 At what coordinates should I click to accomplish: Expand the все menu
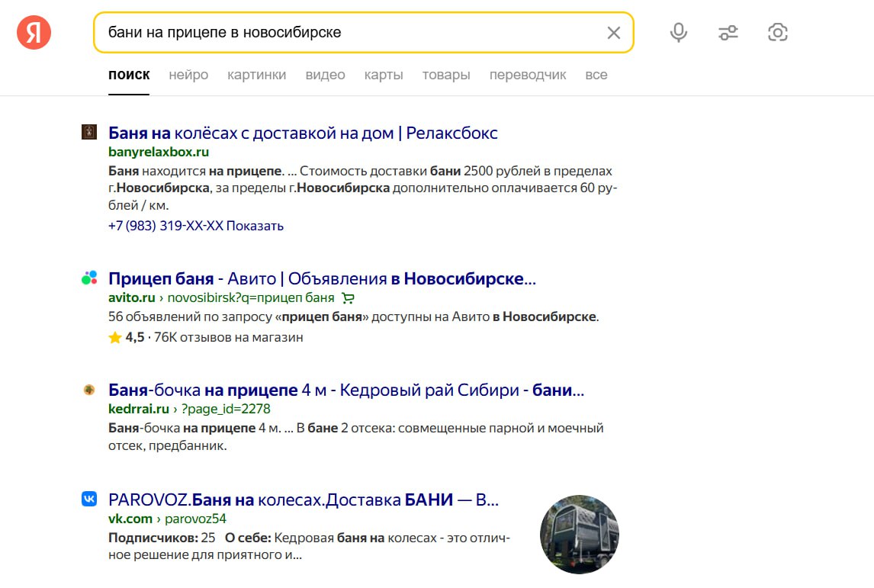596,75
